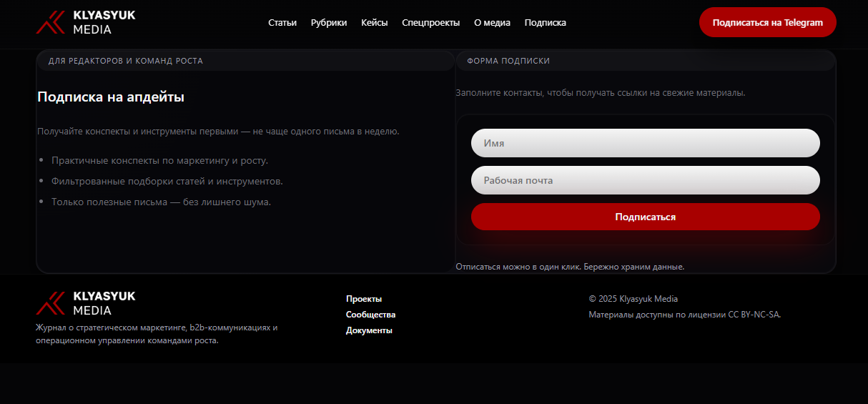Click text Заполните контакты, чтобы получать ссылки

601,93
